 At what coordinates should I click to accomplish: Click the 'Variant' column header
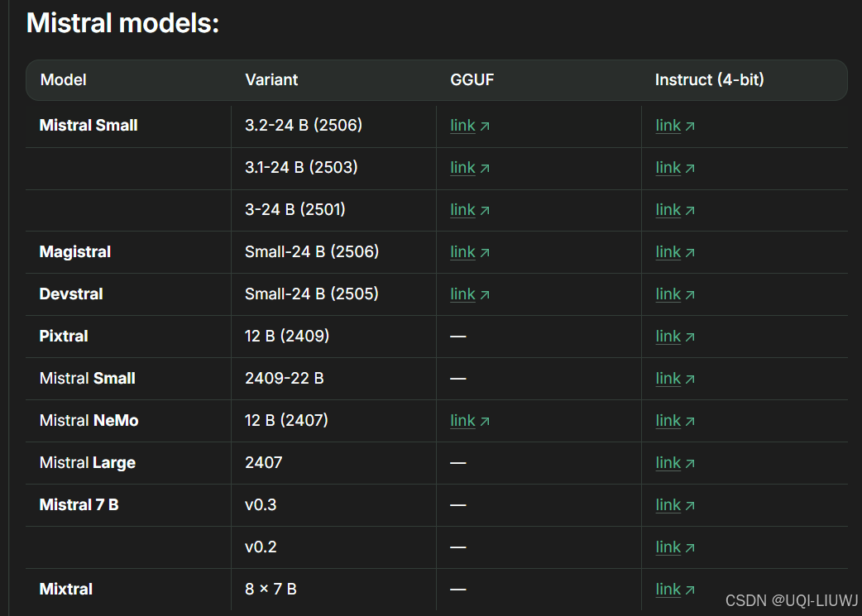point(271,79)
